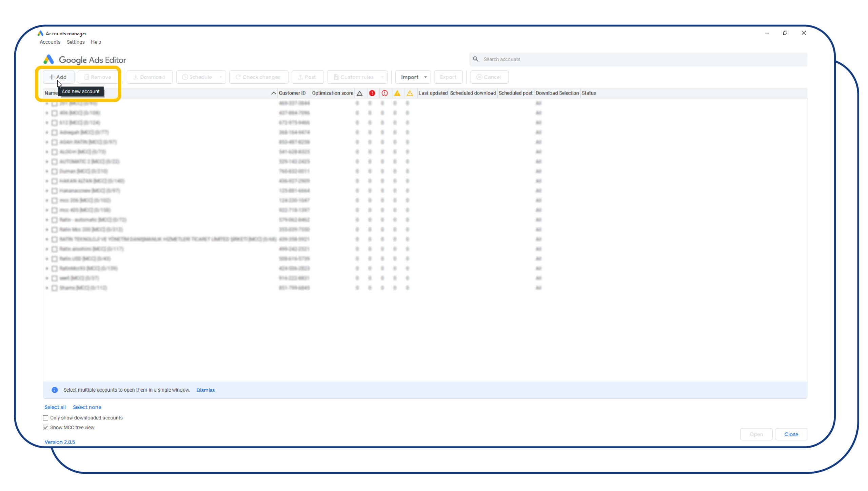Viewport: 868px width, 491px height.
Task: Check the AUTOMATIC 2 [MCC] account checkbox
Action: (54, 161)
